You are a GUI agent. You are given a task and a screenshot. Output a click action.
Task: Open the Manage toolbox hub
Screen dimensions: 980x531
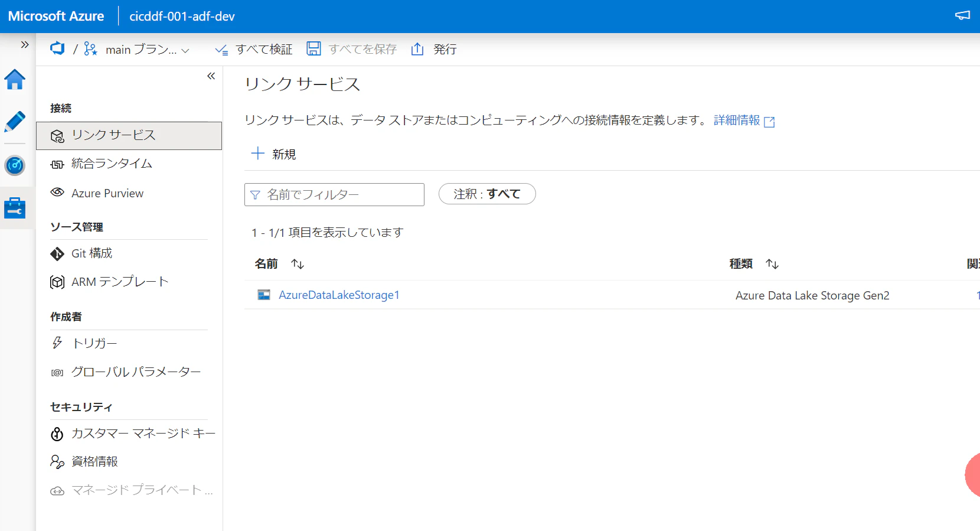[15, 208]
